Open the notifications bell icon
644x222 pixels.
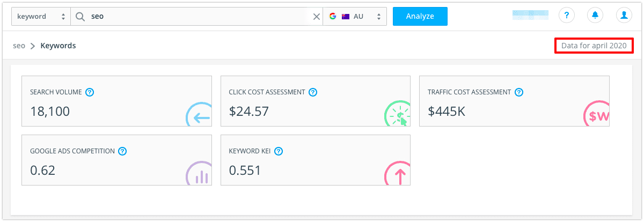click(x=595, y=16)
